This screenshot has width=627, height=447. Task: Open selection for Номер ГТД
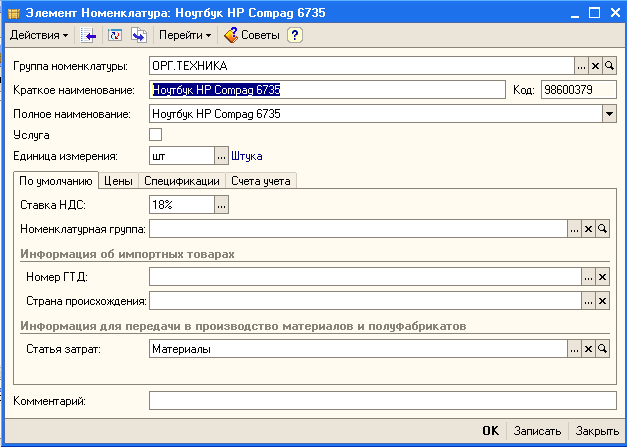[x=588, y=277]
